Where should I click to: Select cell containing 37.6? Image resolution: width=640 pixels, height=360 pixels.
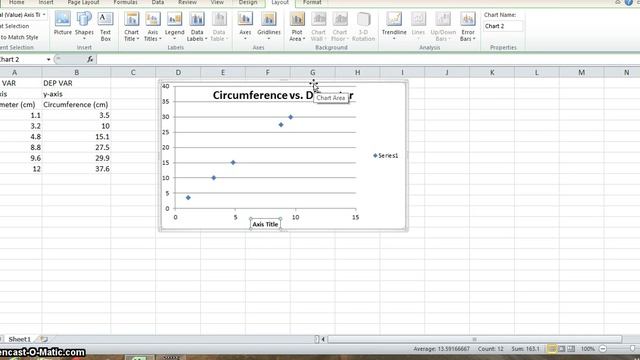(76, 169)
